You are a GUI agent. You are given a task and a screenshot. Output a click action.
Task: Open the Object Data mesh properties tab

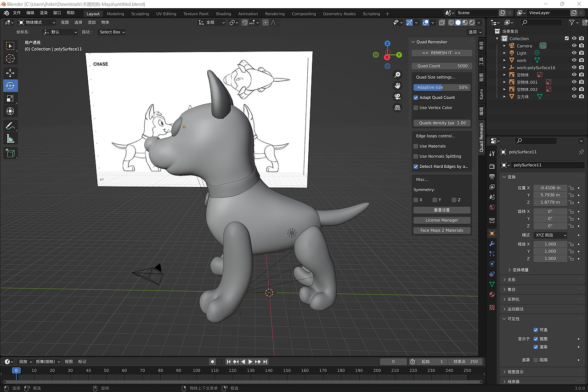pos(492,284)
